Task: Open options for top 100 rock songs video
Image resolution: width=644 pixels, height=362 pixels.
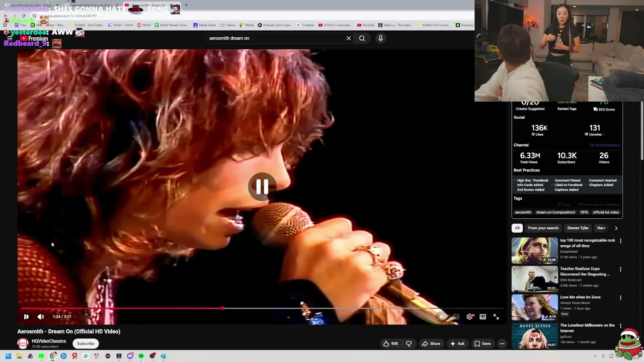Action: pos(620,241)
